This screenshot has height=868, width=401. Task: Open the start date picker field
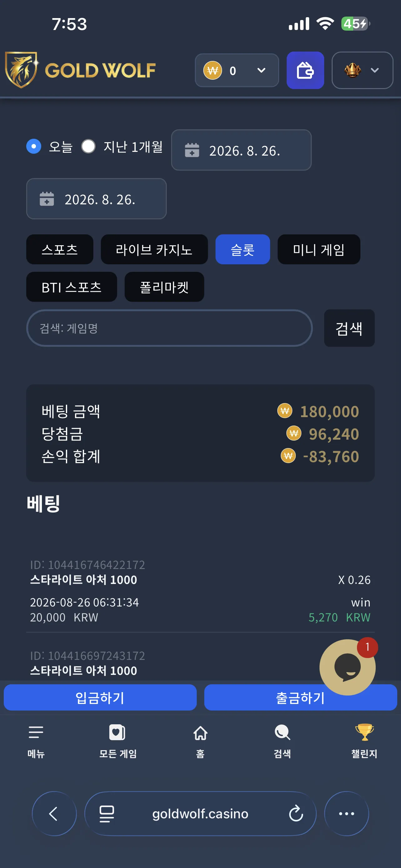[x=241, y=150]
